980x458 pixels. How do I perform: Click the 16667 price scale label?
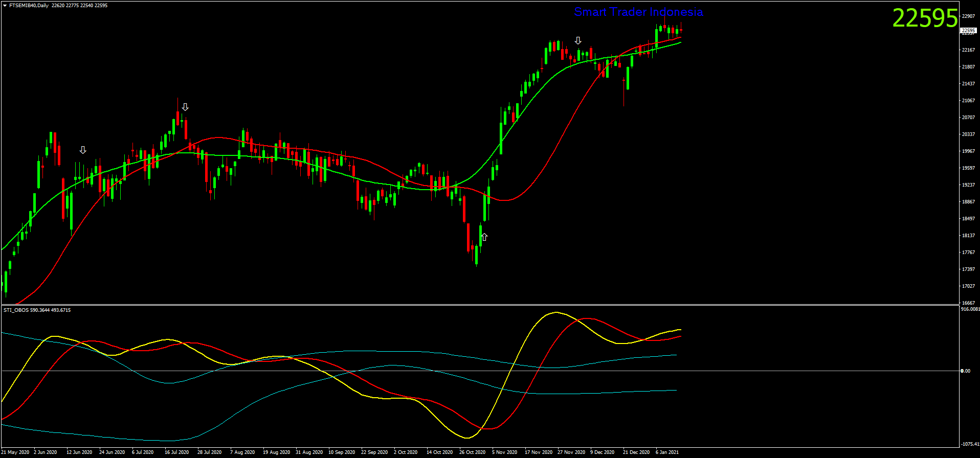tap(968, 303)
